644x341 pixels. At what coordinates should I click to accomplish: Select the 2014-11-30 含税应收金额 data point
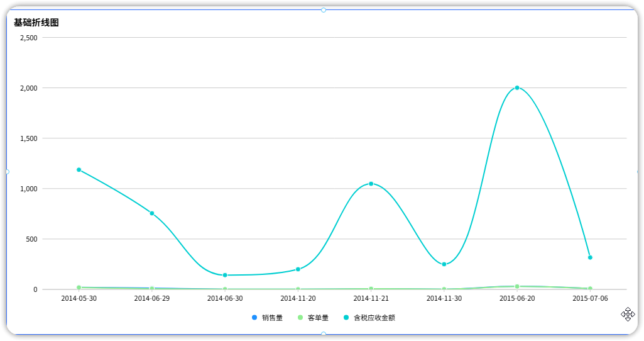pyautogui.click(x=444, y=264)
